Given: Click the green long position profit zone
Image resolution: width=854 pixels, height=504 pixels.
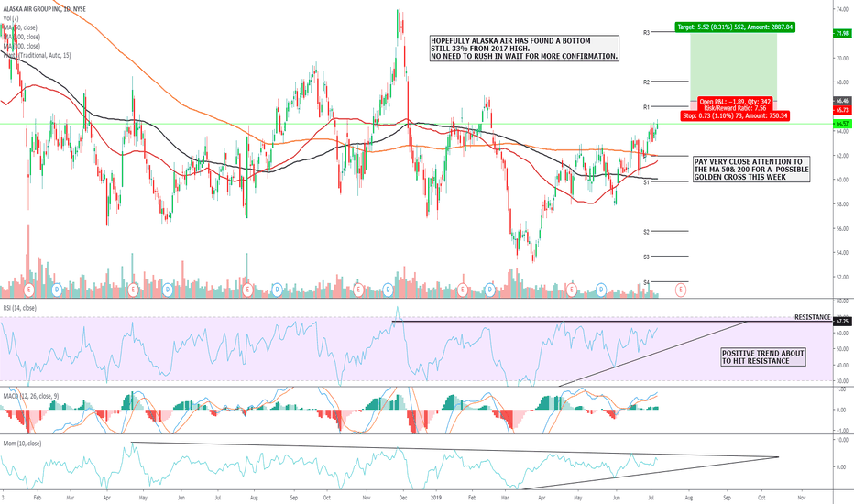Looking at the screenshot, I should (733, 65).
